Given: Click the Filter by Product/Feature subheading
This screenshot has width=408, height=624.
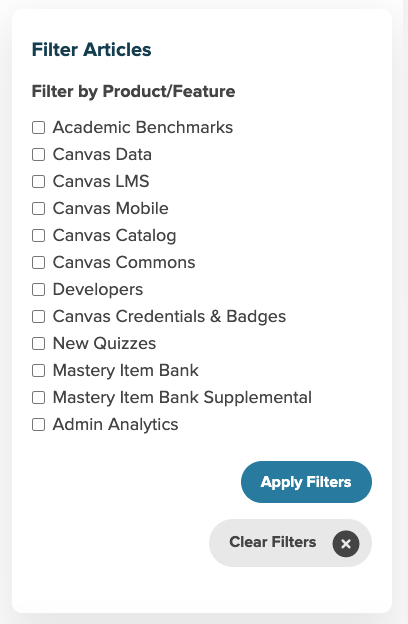Looking at the screenshot, I should tap(133, 92).
